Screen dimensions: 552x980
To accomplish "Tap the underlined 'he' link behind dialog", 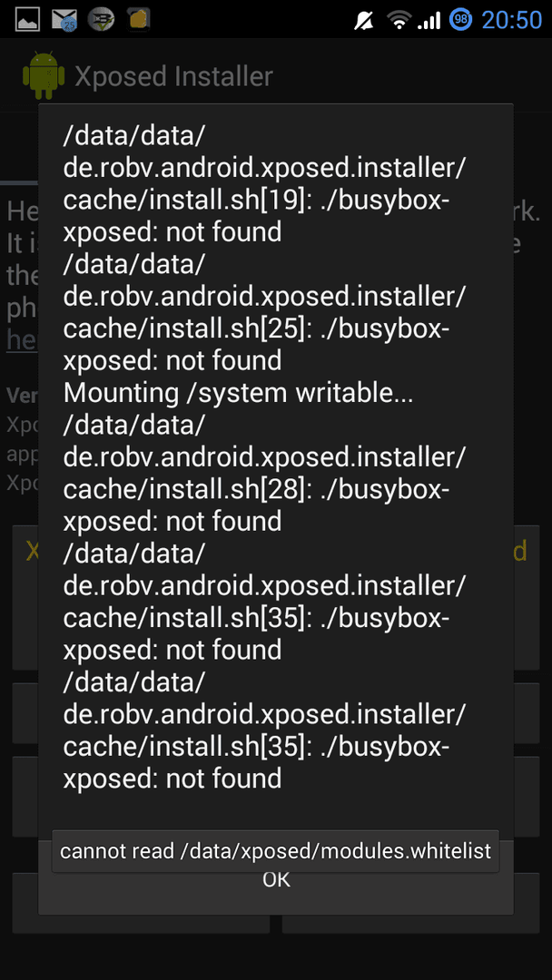I will (22, 340).
